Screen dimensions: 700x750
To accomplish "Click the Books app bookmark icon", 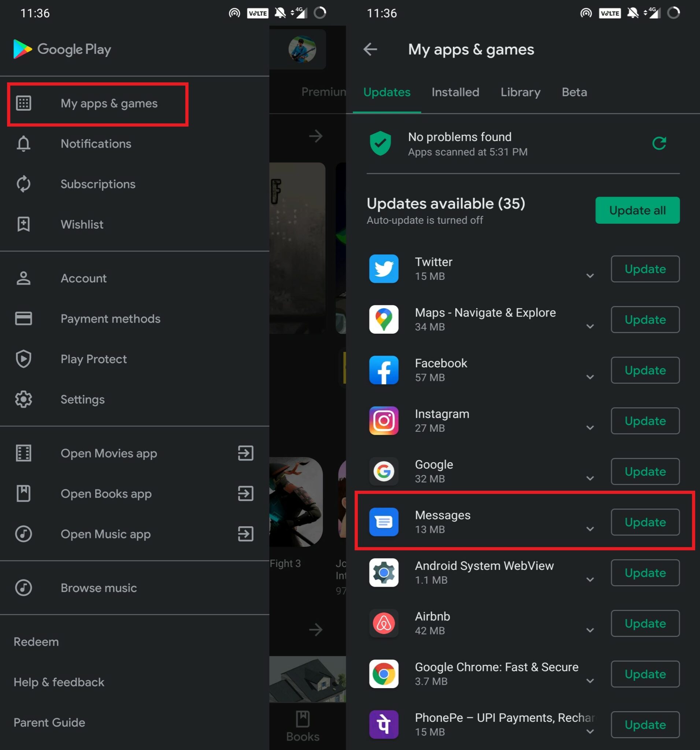I will pyautogui.click(x=23, y=494).
